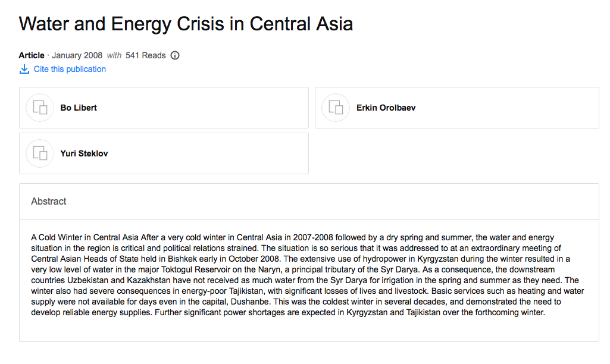Click the bold Article type label

(x=32, y=55)
